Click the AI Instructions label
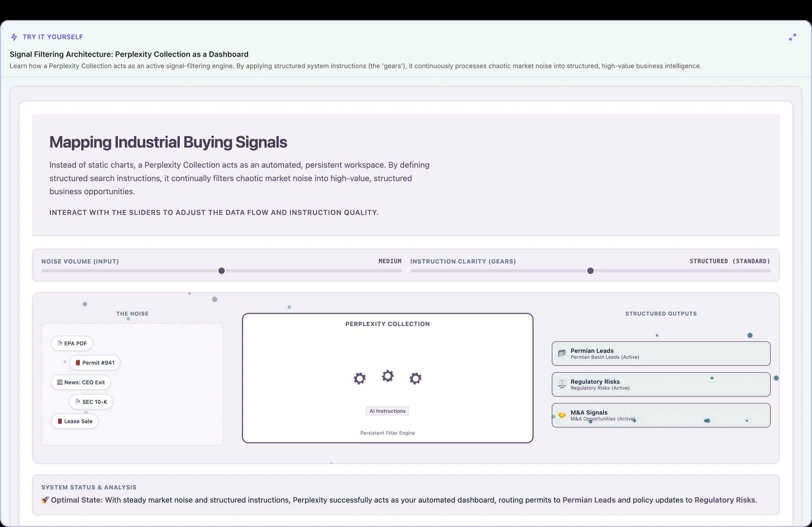 pos(387,411)
